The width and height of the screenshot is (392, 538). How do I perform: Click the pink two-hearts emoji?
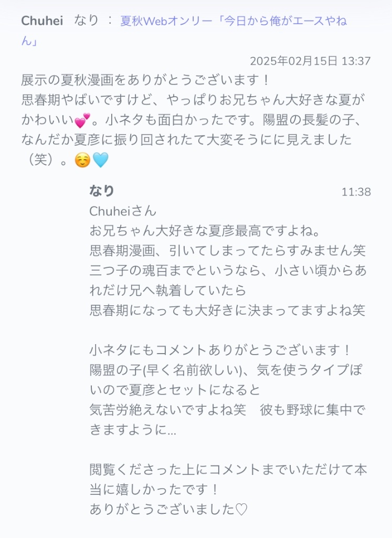coord(82,120)
